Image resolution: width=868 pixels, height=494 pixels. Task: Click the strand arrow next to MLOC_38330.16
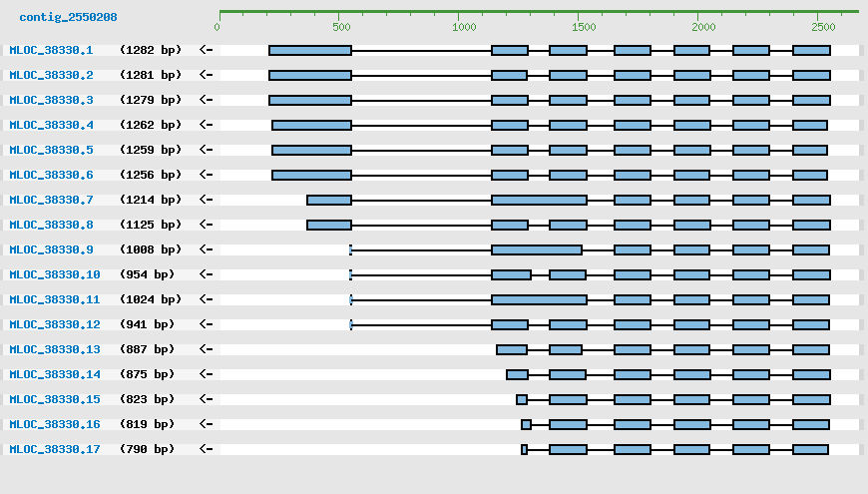click(x=206, y=424)
